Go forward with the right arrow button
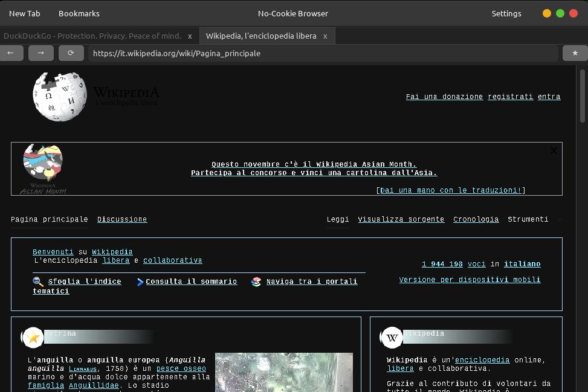 (x=41, y=53)
